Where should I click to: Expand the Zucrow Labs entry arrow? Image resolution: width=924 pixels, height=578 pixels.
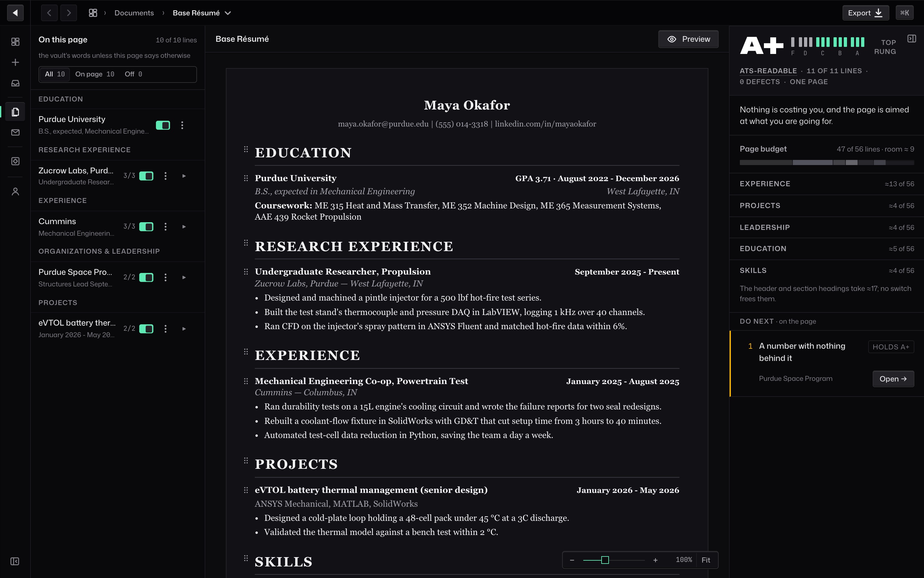pyautogui.click(x=184, y=176)
